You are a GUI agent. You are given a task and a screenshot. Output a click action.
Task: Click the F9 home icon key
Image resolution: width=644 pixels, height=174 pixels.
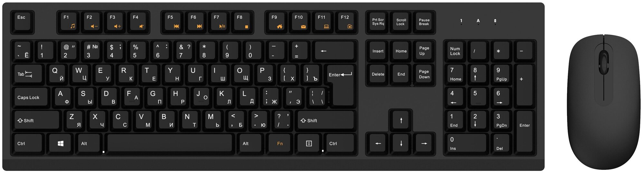(277, 22)
